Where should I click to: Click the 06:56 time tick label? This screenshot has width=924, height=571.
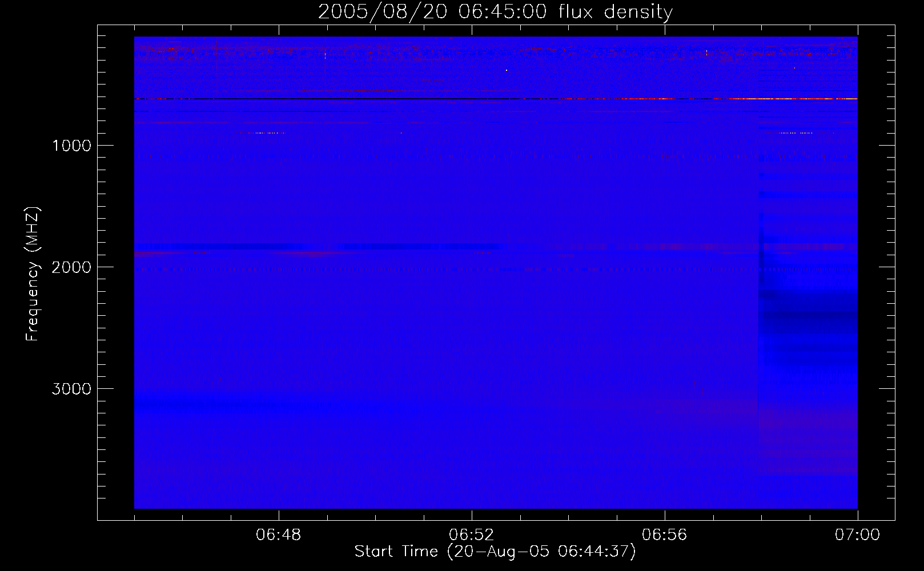coord(665,535)
